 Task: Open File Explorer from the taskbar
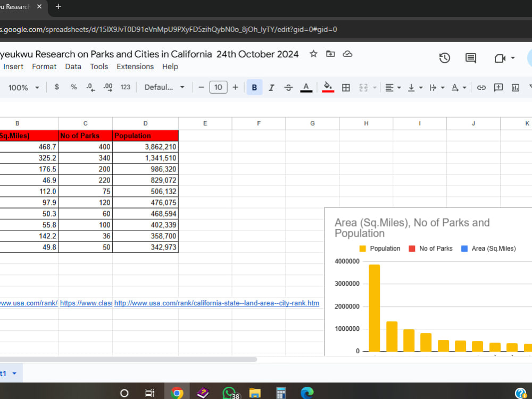[254, 393]
